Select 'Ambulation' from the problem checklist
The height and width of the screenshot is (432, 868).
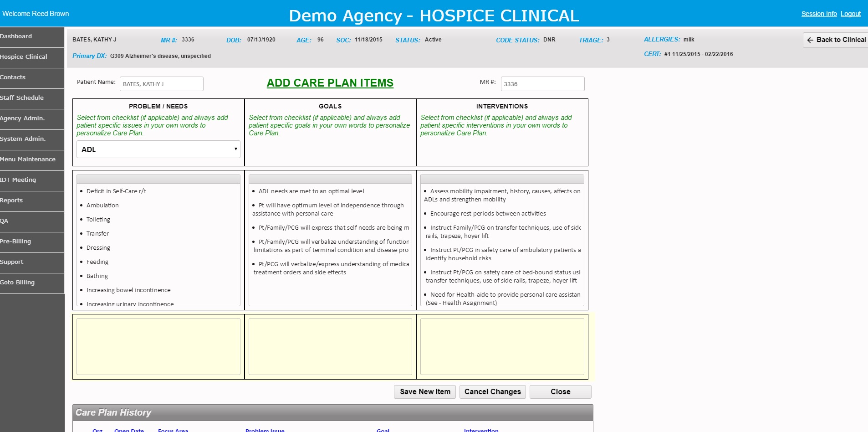(102, 206)
